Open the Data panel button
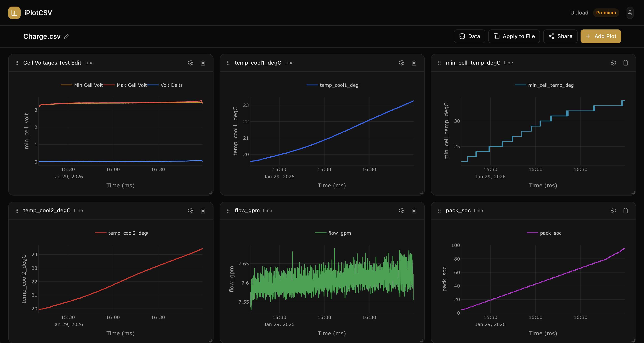The image size is (644, 343). pos(470,36)
